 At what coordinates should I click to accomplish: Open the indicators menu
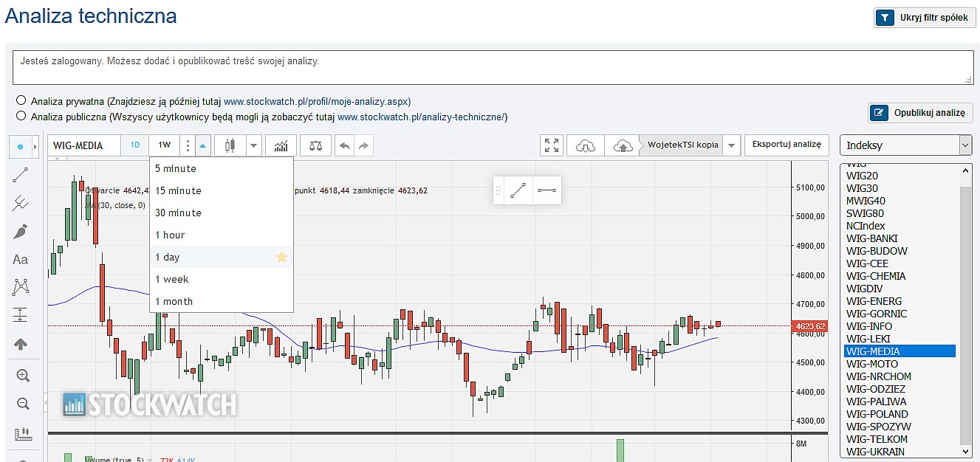pyautogui.click(x=281, y=145)
